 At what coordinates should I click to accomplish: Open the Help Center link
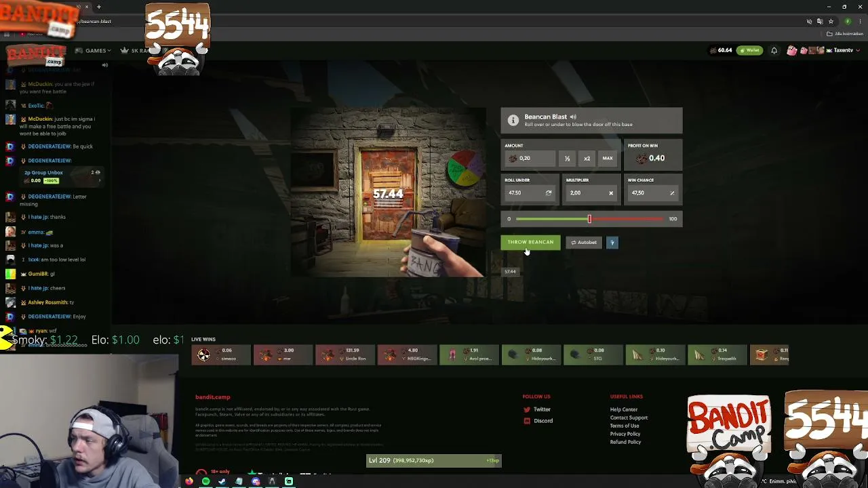click(x=624, y=409)
